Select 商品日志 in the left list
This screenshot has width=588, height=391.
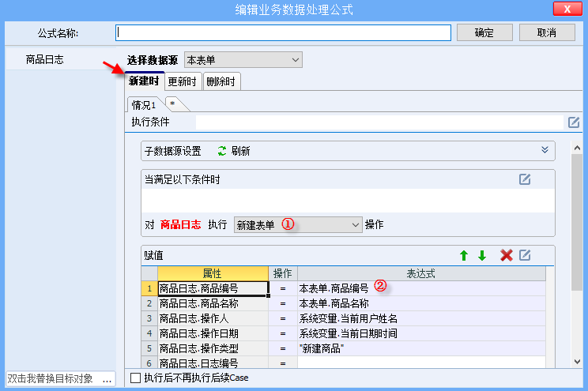tap(45, 59)
